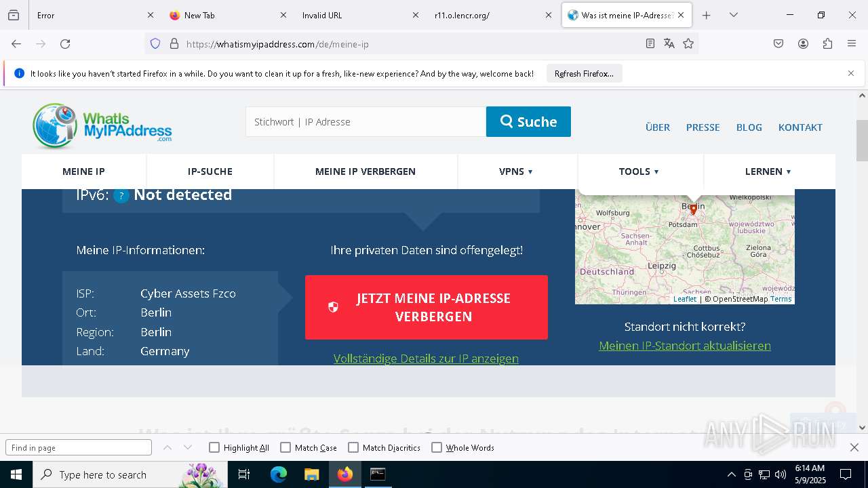Image resolution: width=868 pixels, height=488 pixels.
Task: Close the Invalid URL tab
Action: [x=416, y=15]
